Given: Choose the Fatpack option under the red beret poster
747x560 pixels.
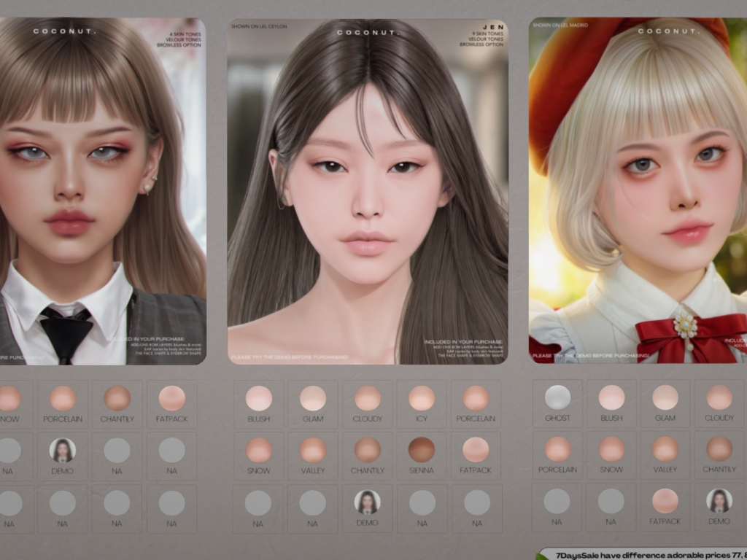Looking at the screenshot, I should click(x=665, y=500).
